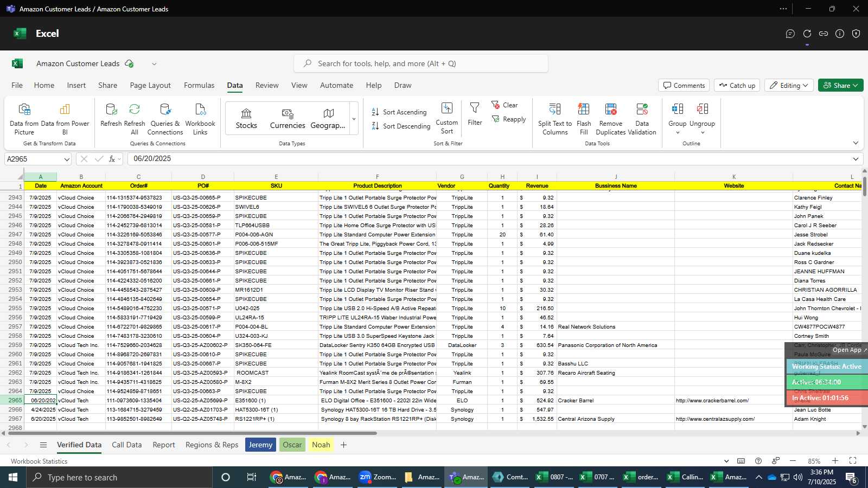Screen dimensions: 868x488
Task: Click the info icon in the Teams header
Action: click(840, 34)
